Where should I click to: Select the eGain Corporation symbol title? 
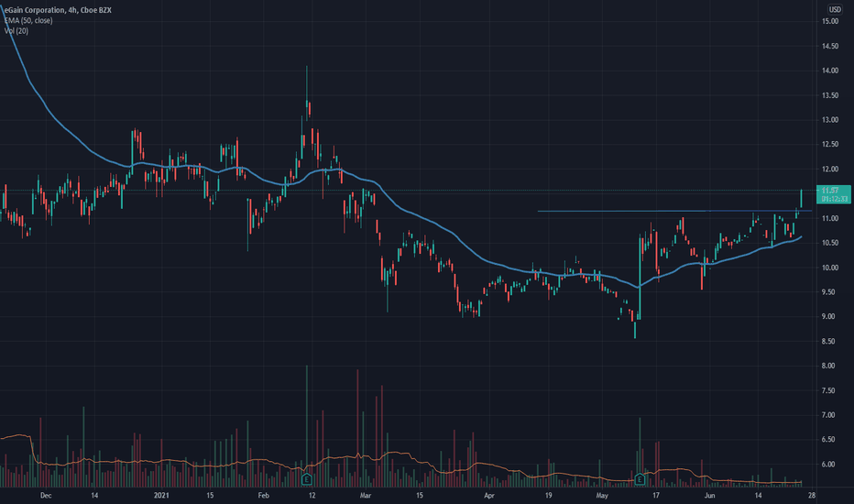pyautogui.click(x=58, y=10)
